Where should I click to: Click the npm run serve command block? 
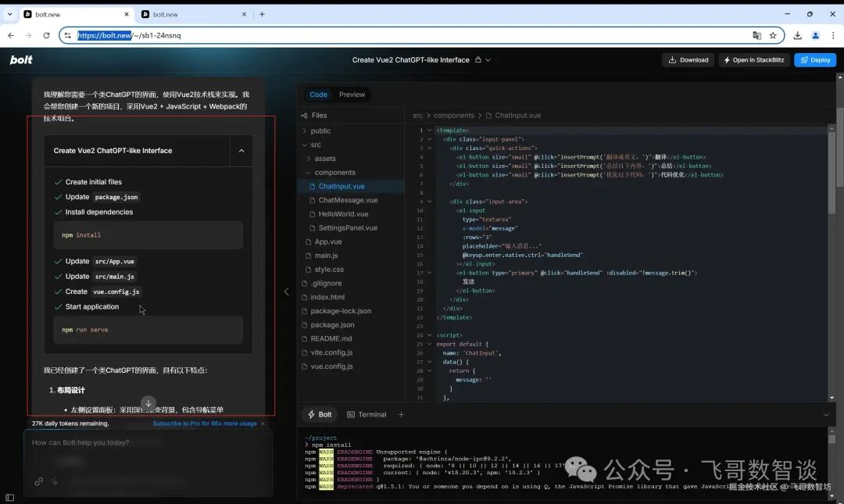(148, 330)
